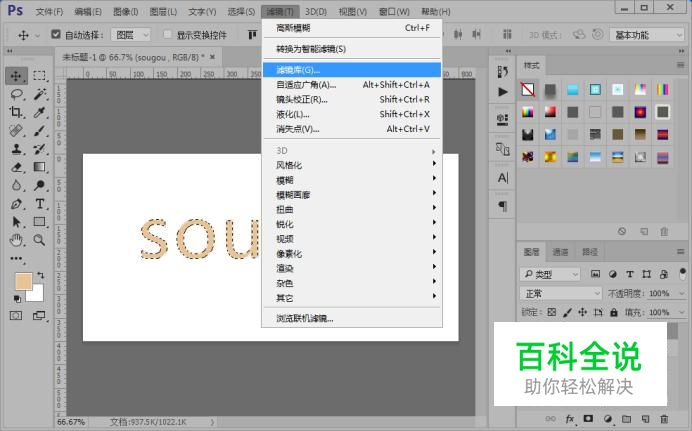Switch to the 路径 tab
This screenshot has width=692, height=431.
(590, 252)
